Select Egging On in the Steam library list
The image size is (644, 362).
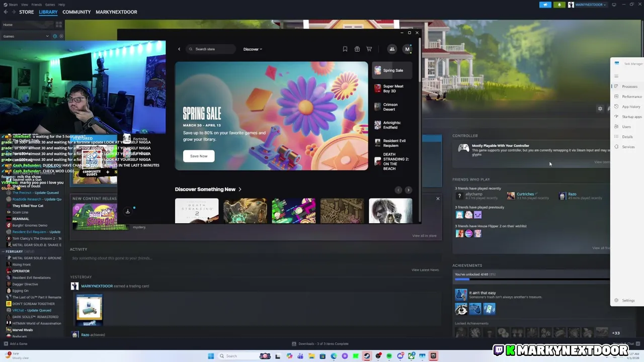(x=21, y=291)
